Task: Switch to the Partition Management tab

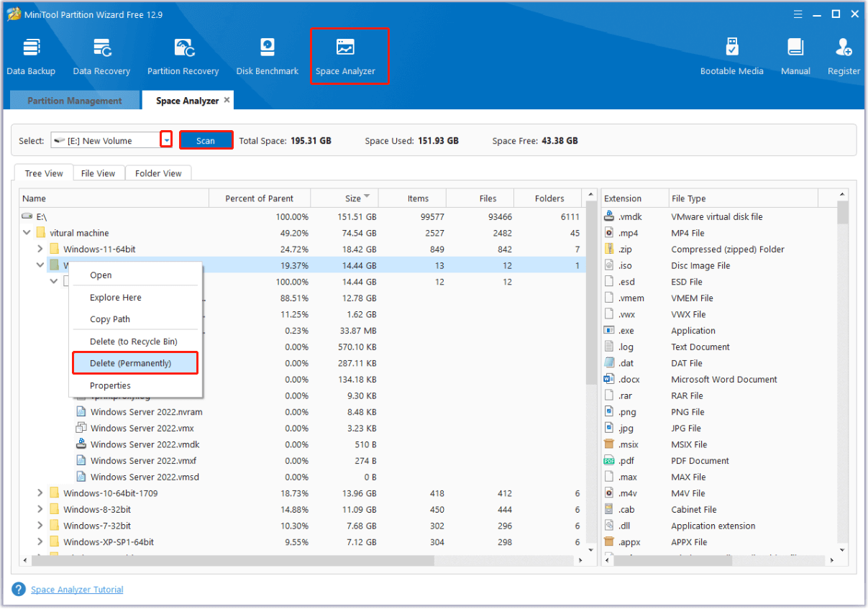Action: pyautogui.click(x=75, y=101)
